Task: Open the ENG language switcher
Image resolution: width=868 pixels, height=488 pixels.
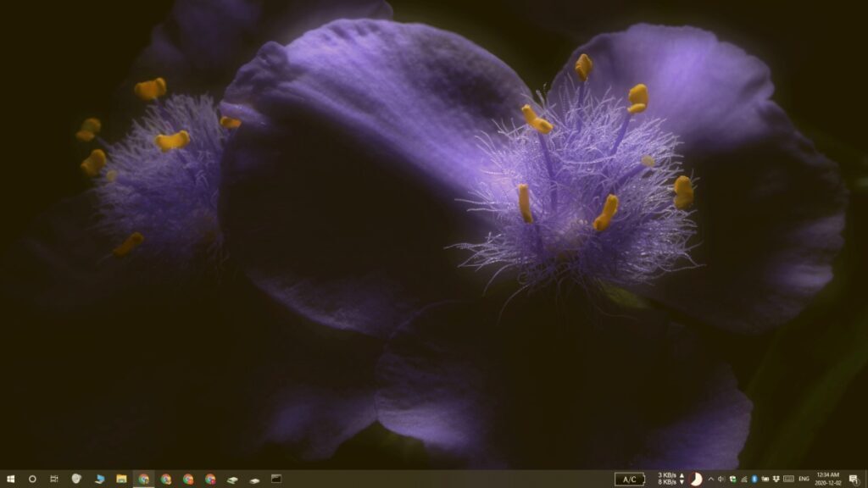Action: point(804,477)
